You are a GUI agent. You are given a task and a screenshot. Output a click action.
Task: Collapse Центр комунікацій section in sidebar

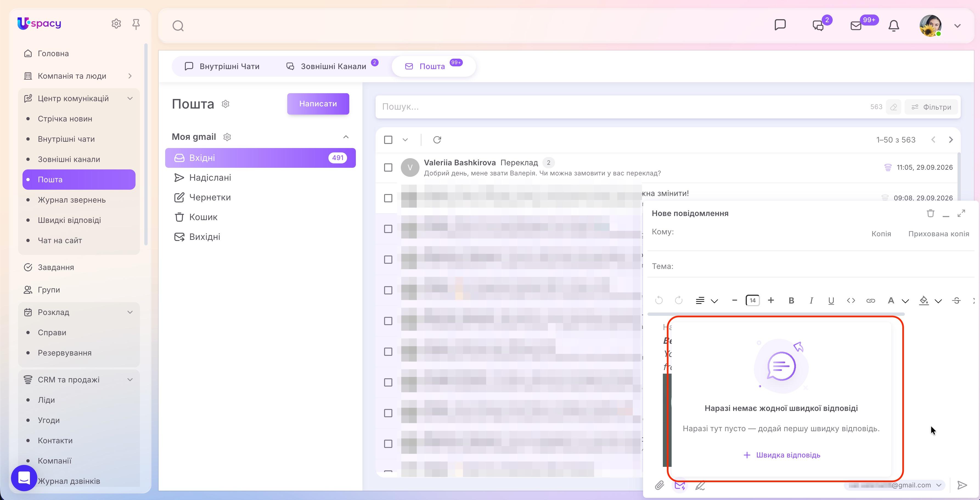tap(130, 98)
